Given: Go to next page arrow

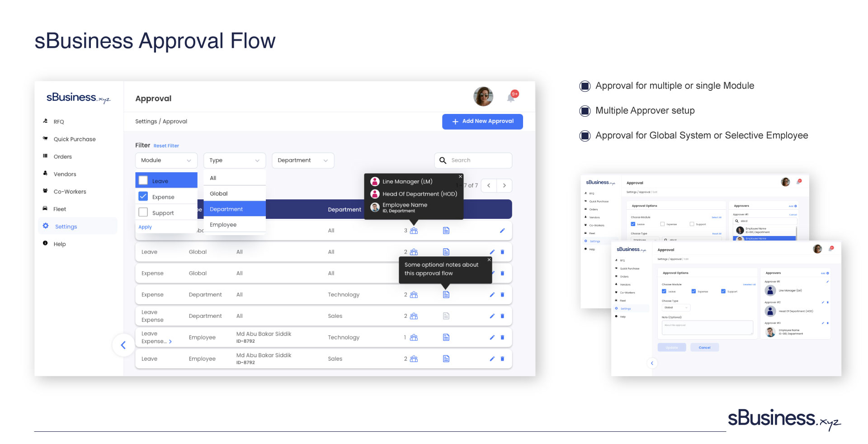Looking at the screenshot, I should 505,185.
